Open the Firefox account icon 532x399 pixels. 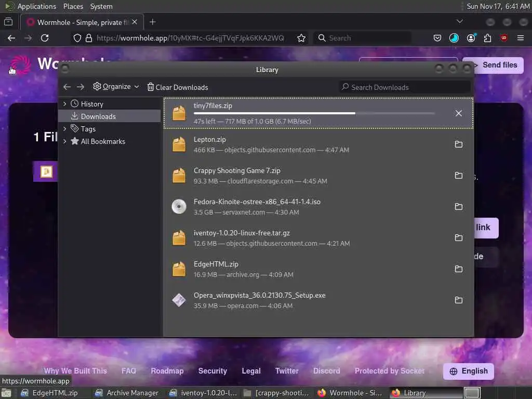coord(471,38)
